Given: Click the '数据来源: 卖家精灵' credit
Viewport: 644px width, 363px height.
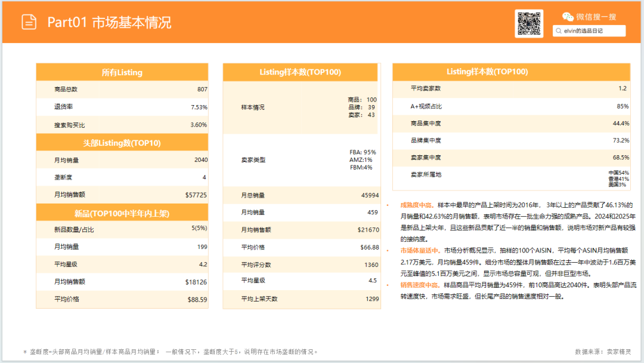Looking at the screenshot, I should coord(603,352).
